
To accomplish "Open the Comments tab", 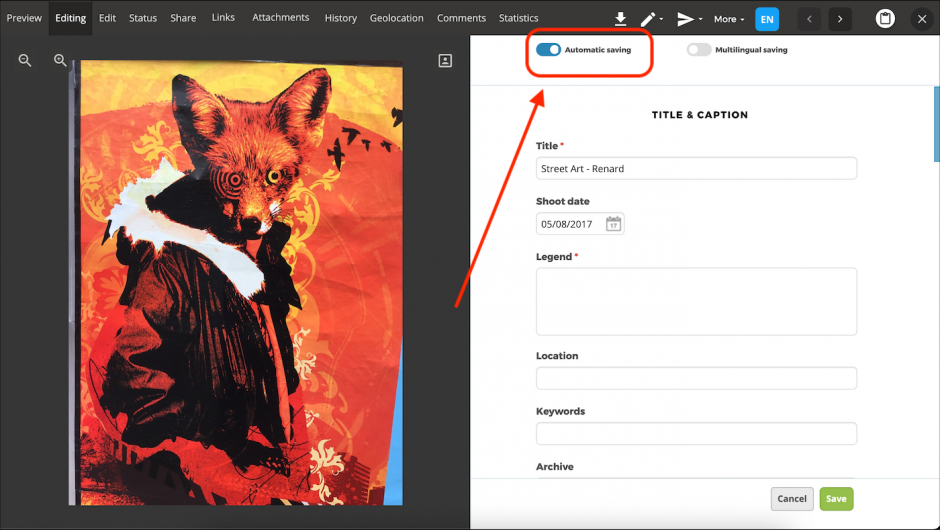I will tap(461, 18).
